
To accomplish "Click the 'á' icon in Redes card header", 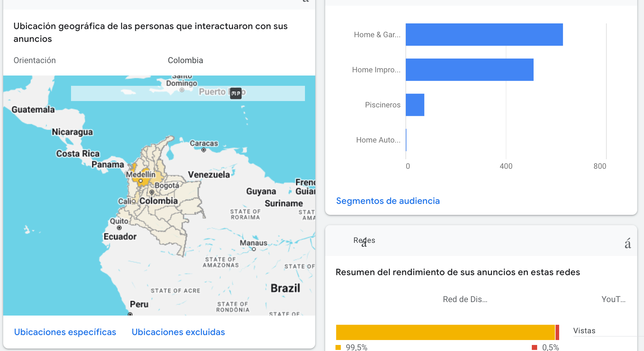I will [628, 244].
